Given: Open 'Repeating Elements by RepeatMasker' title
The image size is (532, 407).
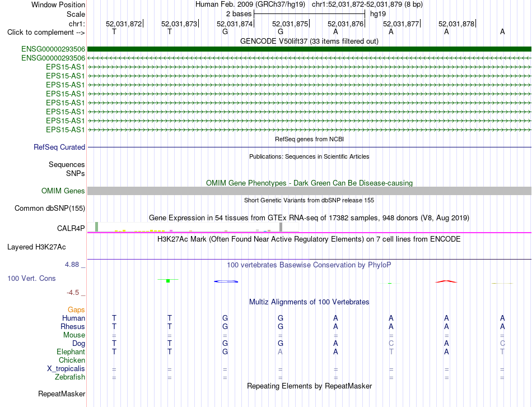Looking at the screenshot, I should [x=309, y=386].
